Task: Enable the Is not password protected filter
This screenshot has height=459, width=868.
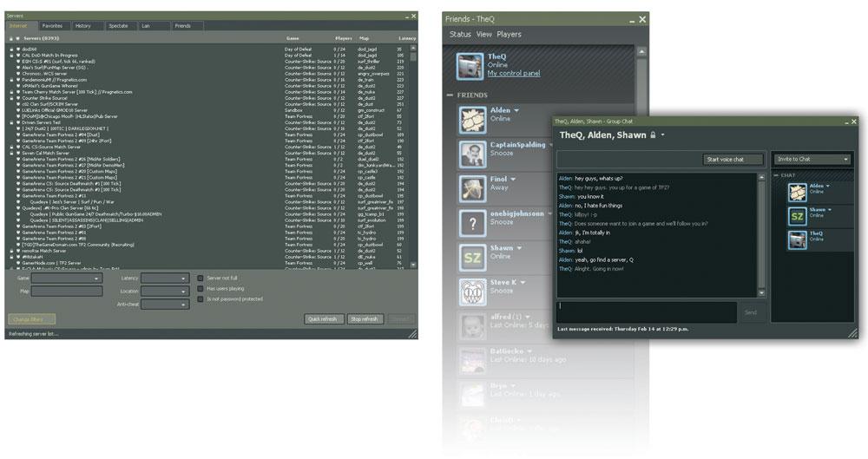Action: point(201,299)
